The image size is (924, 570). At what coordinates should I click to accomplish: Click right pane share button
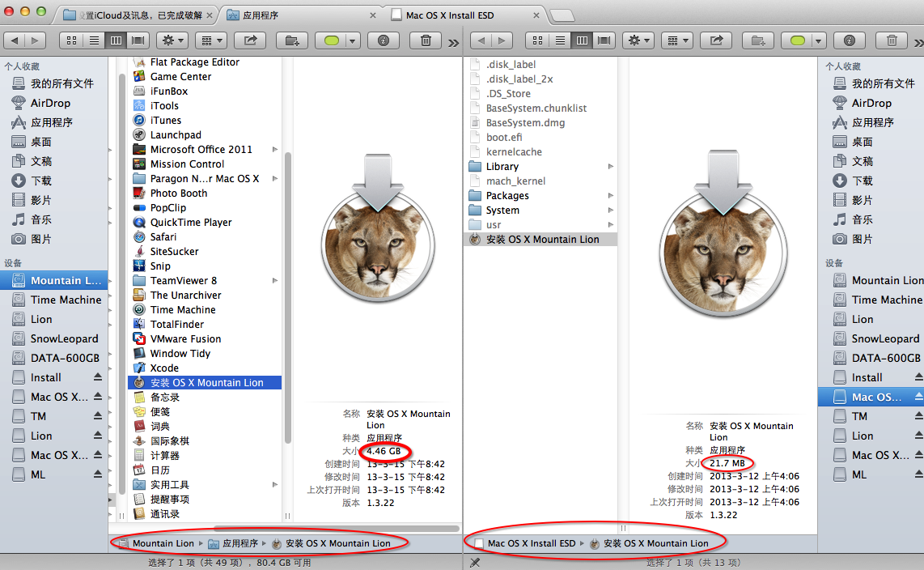coord(717,40)
